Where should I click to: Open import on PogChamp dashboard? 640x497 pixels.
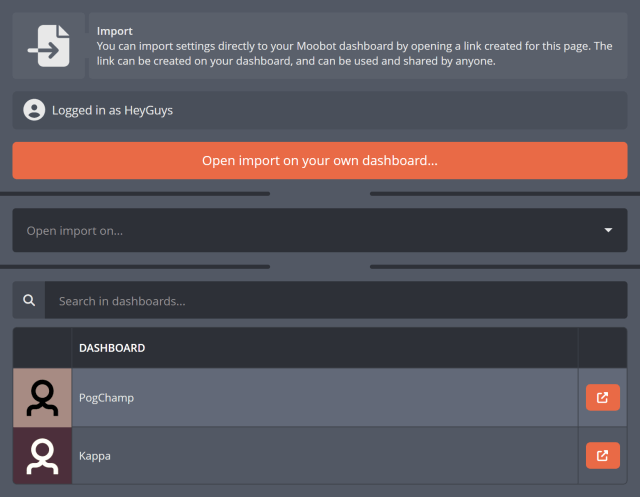pyautogui.click(x=602, y=397)
